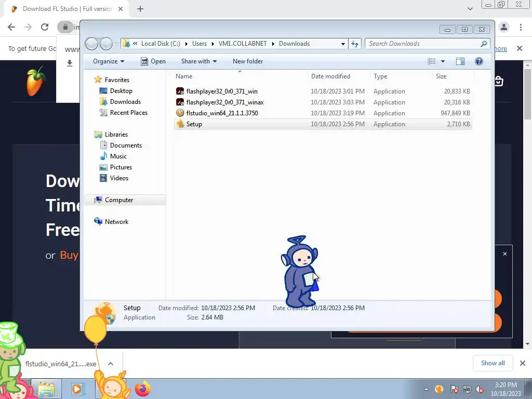532x399 pixels.
Task: Click the search magnifier icon in Explorer
Action: coord(484,44)
